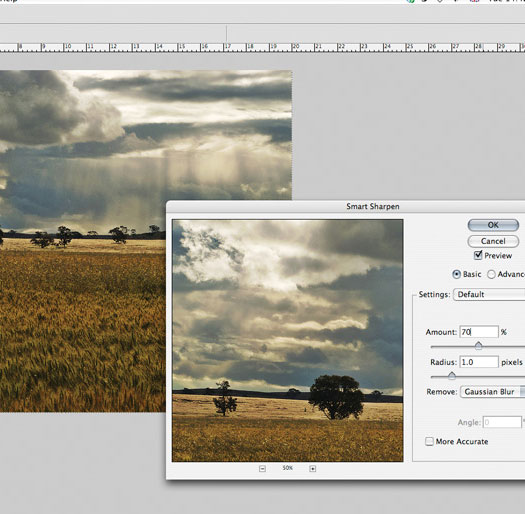This screenshot has height=514, width=525.
Task: Click the zoom out minus icon under preview
Action: pos(262,469)
